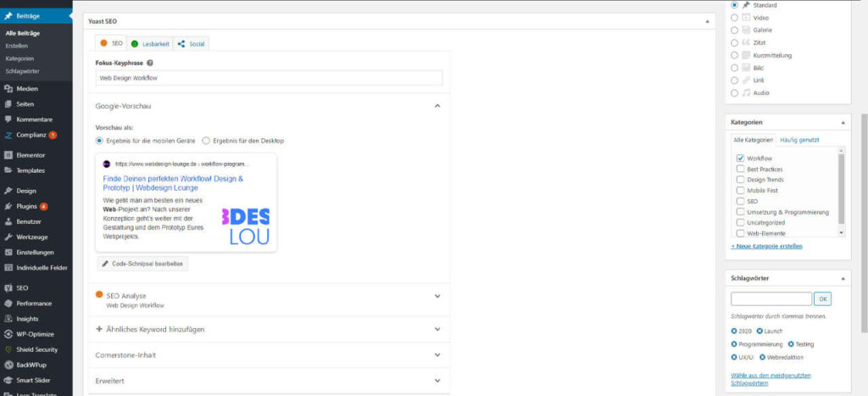
Task: Expand the SEO Analyse section
Action: point(437,296)
